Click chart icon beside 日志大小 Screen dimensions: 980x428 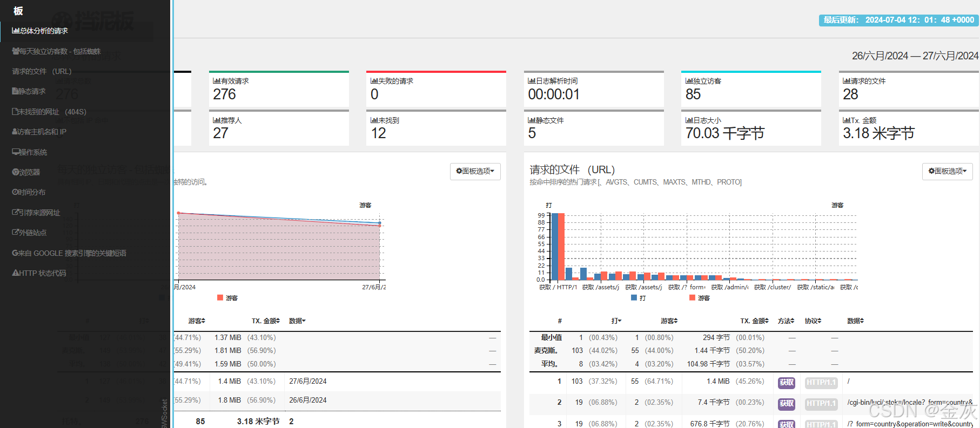click(689, 120)
